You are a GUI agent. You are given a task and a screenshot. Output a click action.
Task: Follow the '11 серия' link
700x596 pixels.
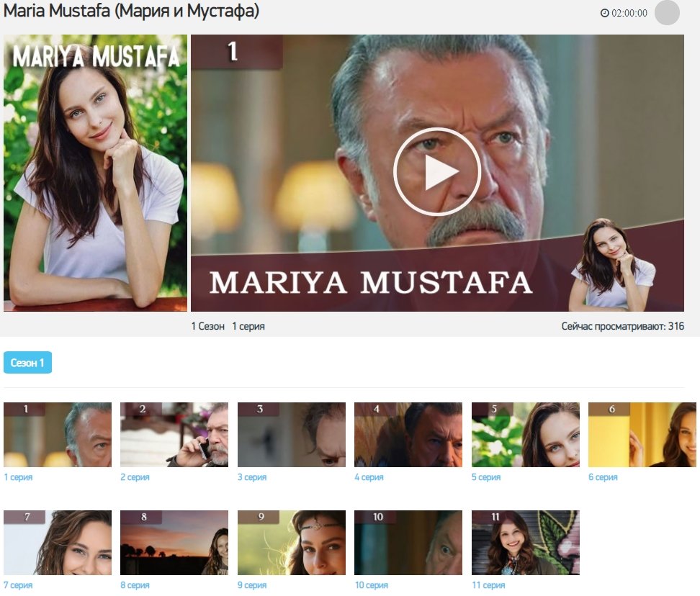488,585
